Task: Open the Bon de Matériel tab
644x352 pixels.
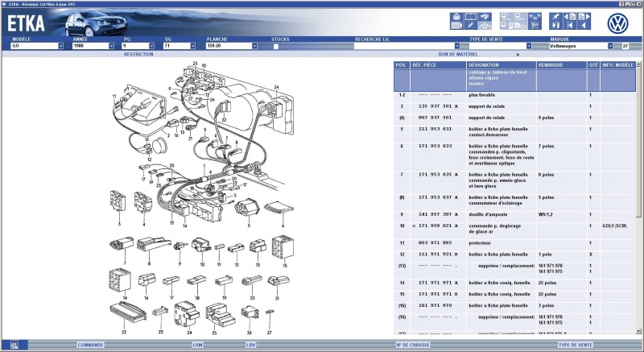Action: (x=456, y=54)
